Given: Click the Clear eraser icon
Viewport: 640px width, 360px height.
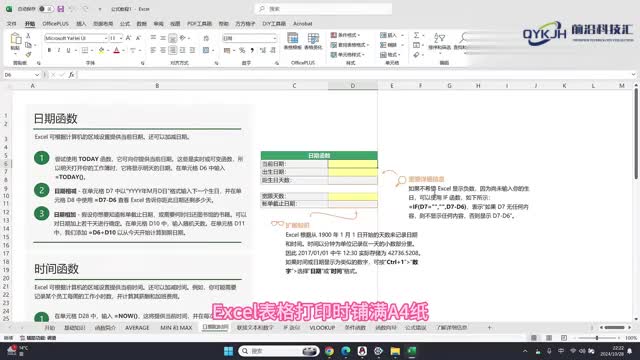Looking at the screenshot, I should click(416, 55).
